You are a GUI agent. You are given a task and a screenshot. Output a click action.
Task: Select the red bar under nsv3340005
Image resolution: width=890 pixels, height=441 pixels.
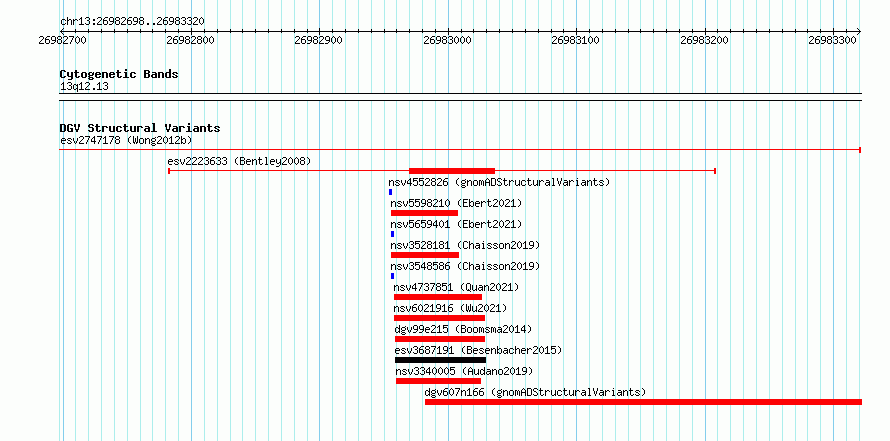pos(438,381)
